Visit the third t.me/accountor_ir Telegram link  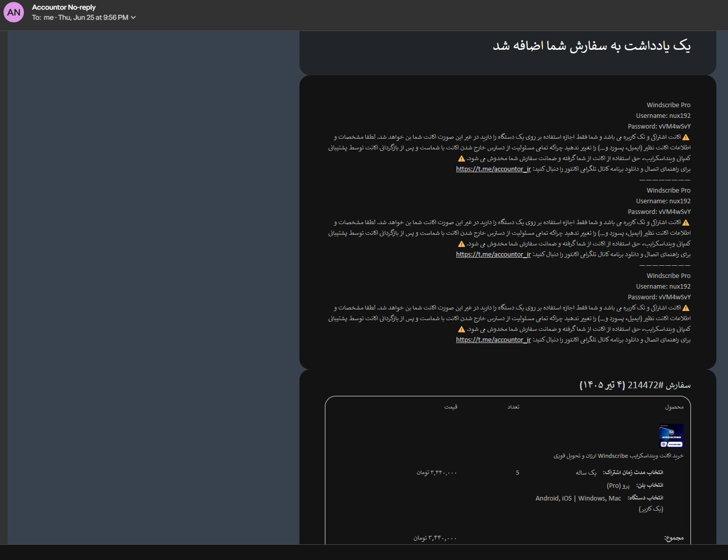coord(493,340)
